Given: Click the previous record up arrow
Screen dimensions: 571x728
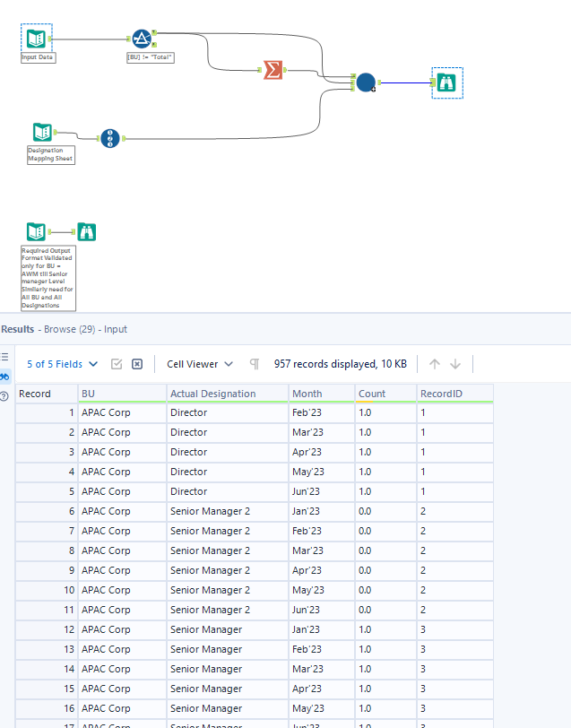Looking at the screenshot, I should [435, 364].
